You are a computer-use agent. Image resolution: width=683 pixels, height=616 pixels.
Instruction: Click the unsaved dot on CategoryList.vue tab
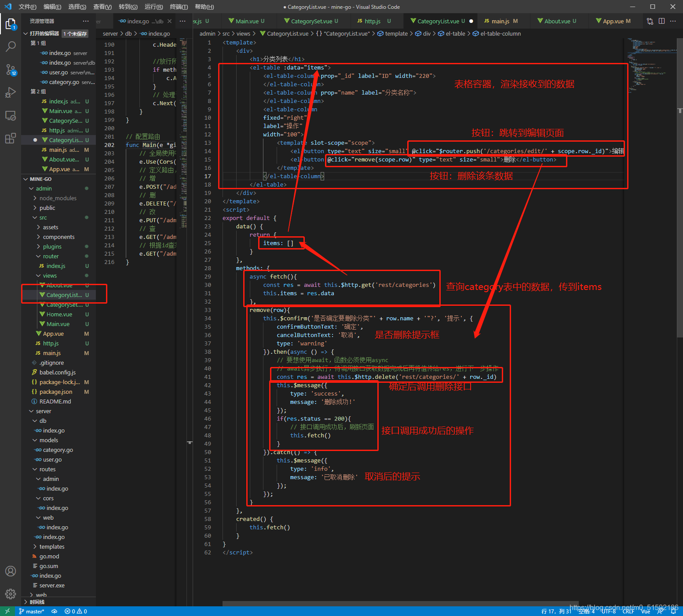click(x=471, y=21)
